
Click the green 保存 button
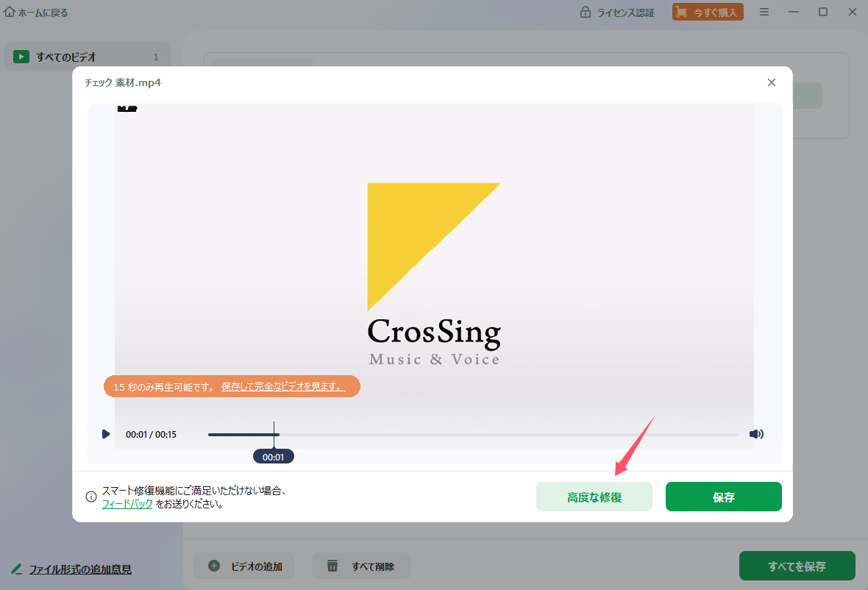point(723,497)
